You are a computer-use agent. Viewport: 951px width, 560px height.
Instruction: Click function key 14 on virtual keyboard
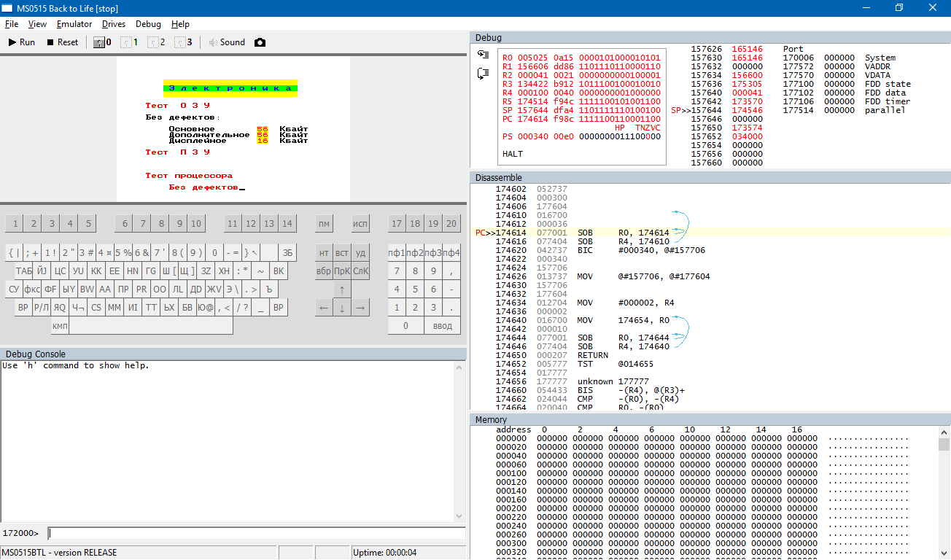pos(287,223)
